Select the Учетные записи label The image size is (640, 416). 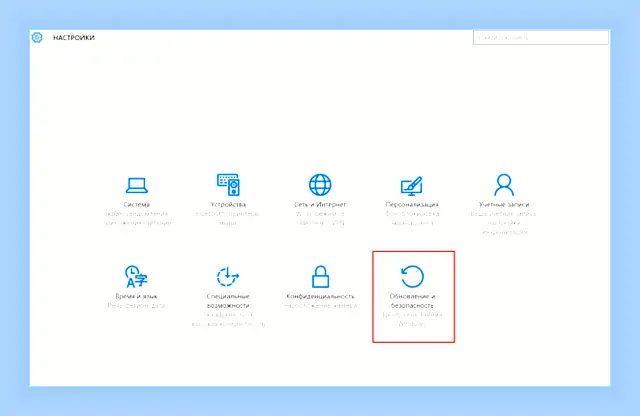504,205
